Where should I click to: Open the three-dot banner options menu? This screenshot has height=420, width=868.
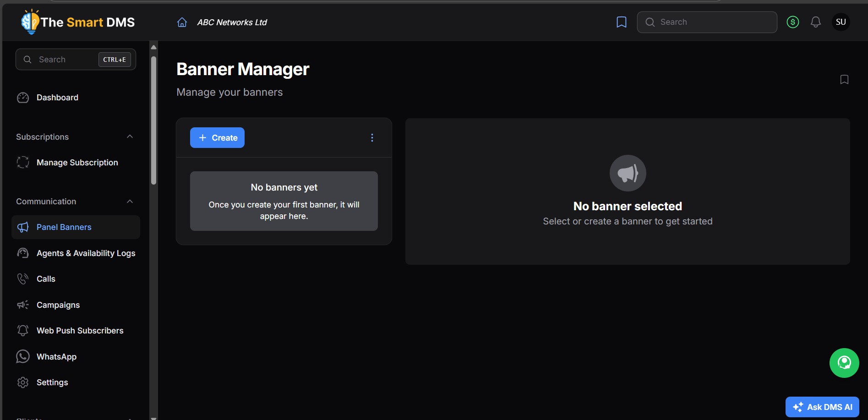coord(372,138)
